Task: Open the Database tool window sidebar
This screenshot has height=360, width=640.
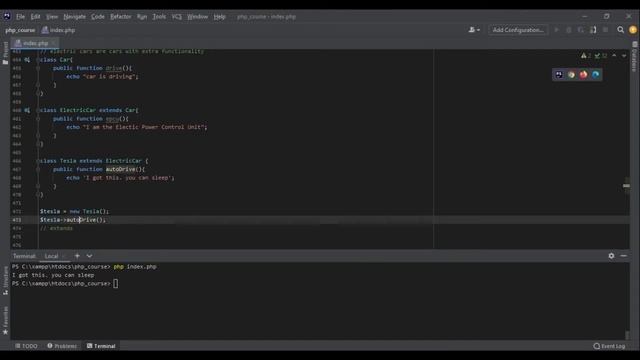Action: coord(635,56)
